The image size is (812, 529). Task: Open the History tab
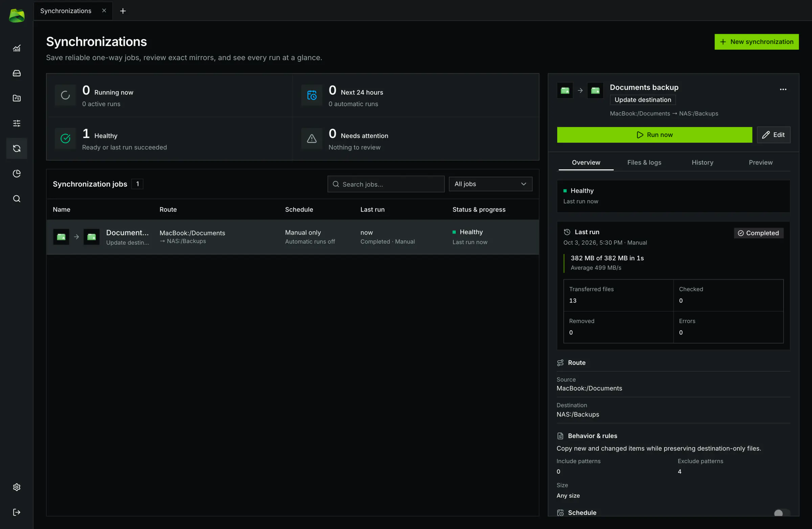[702, 163]
